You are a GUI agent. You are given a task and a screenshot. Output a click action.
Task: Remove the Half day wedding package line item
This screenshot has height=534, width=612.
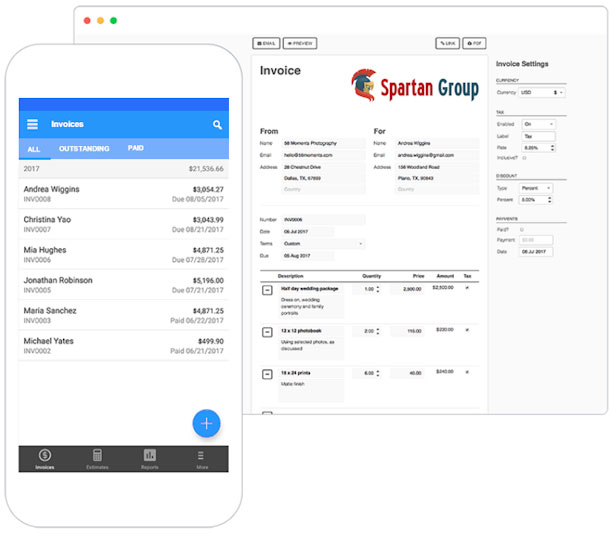[x=267, y=290]
